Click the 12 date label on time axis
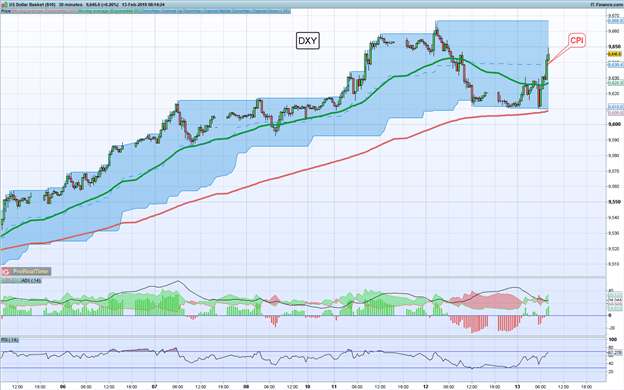The image size is (624, 390). (x=426, y=386)
